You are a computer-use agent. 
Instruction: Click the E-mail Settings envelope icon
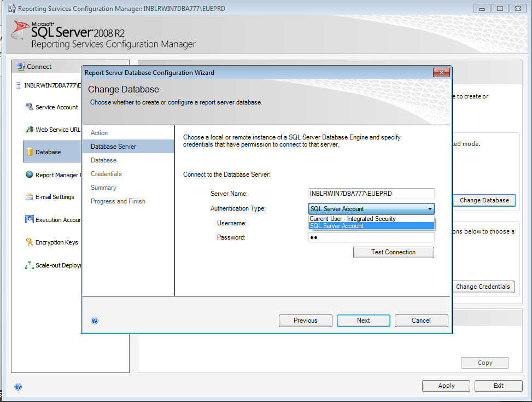click(29, 196)
